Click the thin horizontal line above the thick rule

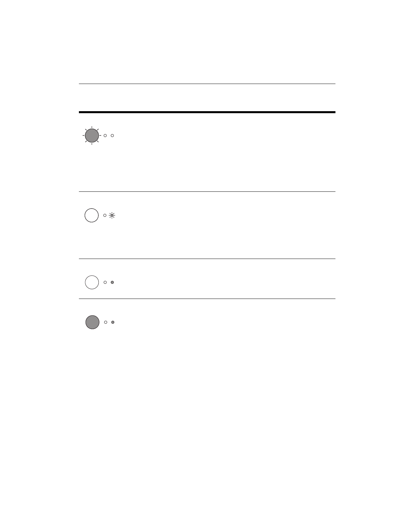click(x=207, y=84)
